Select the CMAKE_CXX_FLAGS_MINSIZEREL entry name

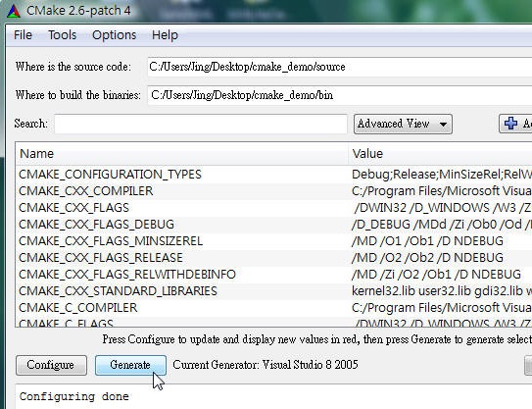pos(111,241)
